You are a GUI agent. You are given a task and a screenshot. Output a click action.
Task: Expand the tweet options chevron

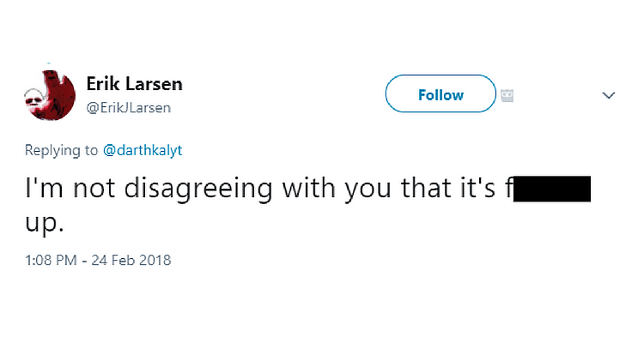[x=608, y=95]
